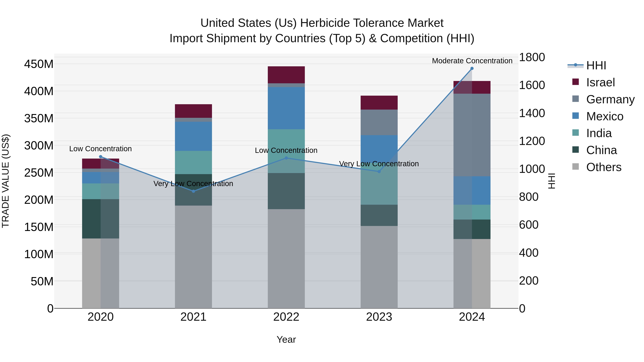Click the HHI data point for 2023
644x362 pixels.
(x=379, y=171)
